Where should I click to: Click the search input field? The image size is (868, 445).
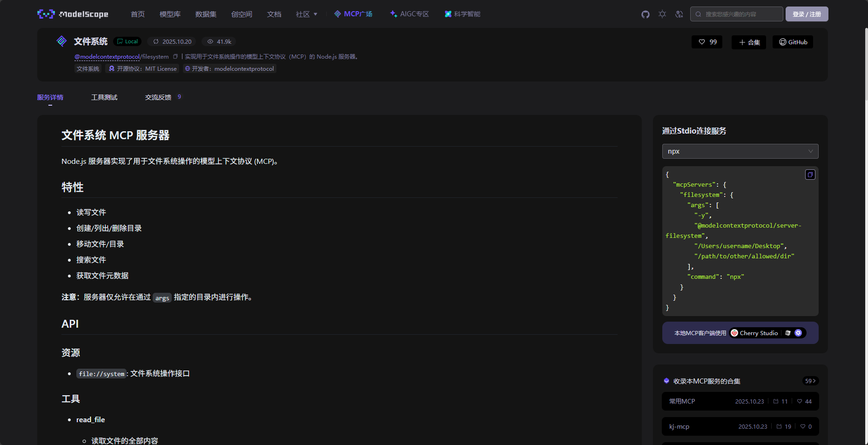click(x=740, y=14)
